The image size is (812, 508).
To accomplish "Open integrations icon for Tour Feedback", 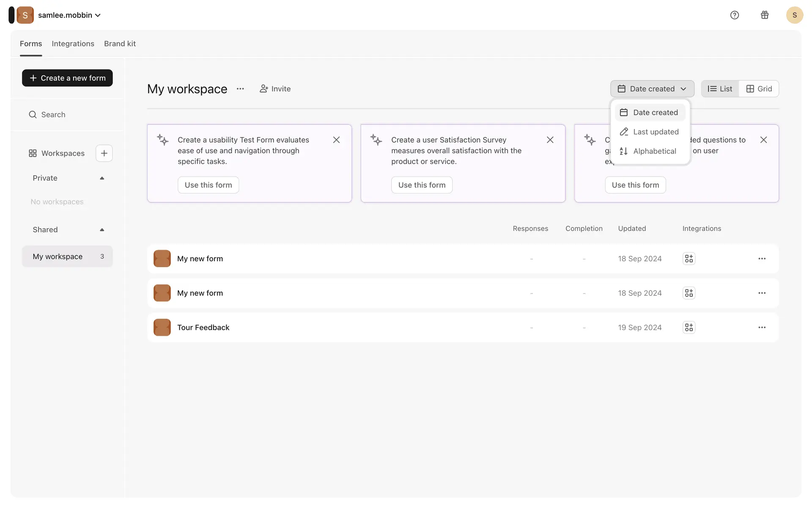I will pyautogui.click(x=689, y=327).
